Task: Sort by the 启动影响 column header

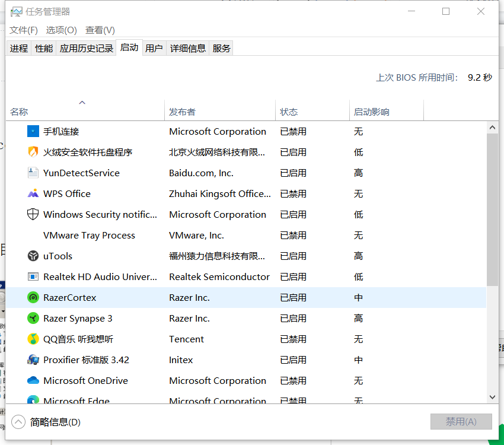Action: (387, 110)
